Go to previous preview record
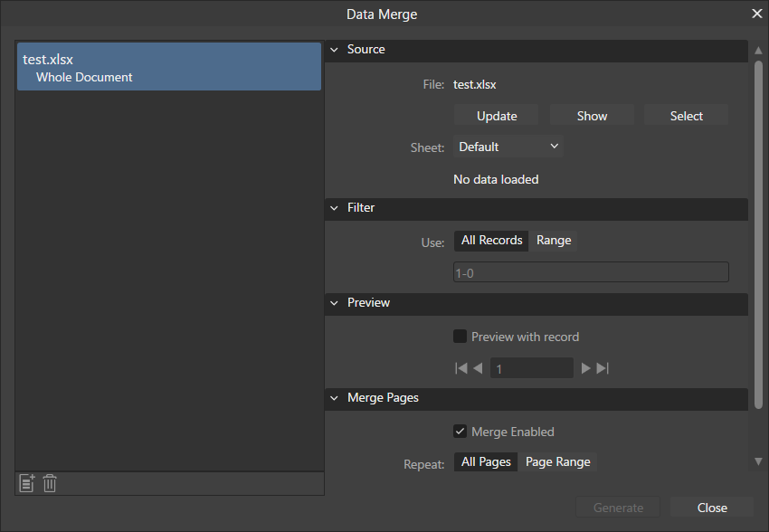The image size is (769, 532). pos(478,368)
